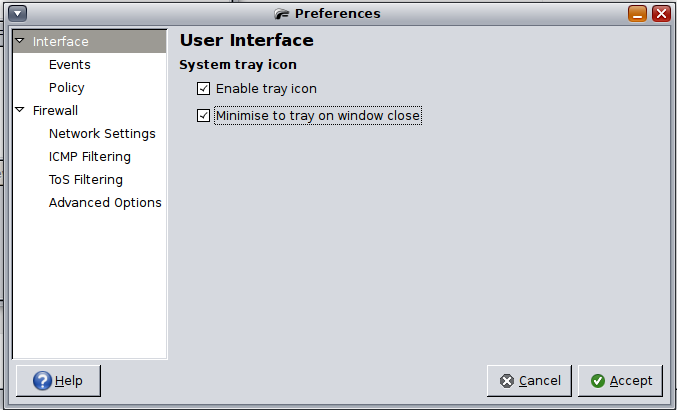This screenshot has width=677, height=410.
Task: Select the Firewall category
Action: pos(55,110)
